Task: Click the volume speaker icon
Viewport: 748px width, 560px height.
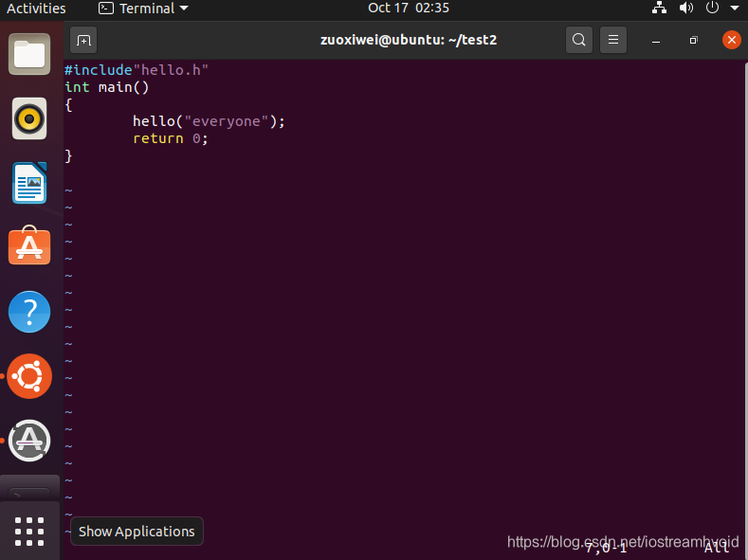Action: [x=686, y=8]
